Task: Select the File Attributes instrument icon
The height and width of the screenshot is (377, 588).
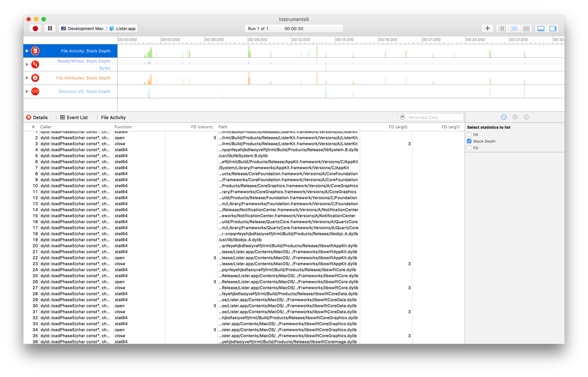Action: click(35, 78)
